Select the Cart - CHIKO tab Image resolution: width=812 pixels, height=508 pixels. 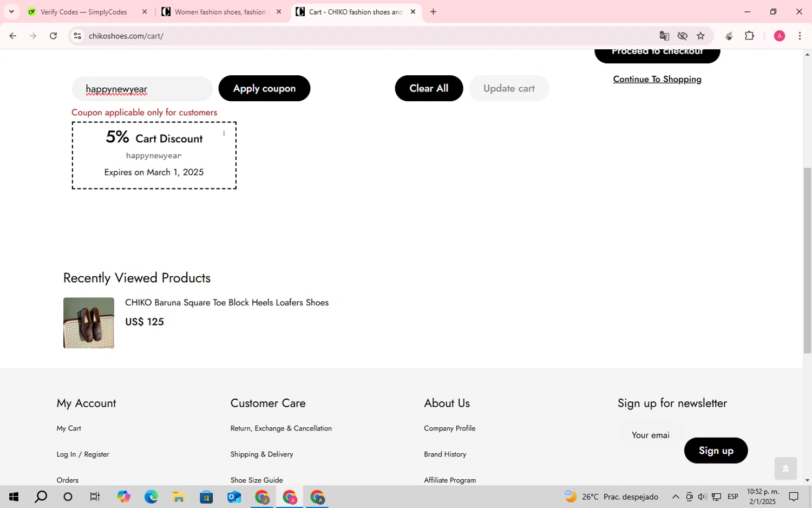(356, 11)
